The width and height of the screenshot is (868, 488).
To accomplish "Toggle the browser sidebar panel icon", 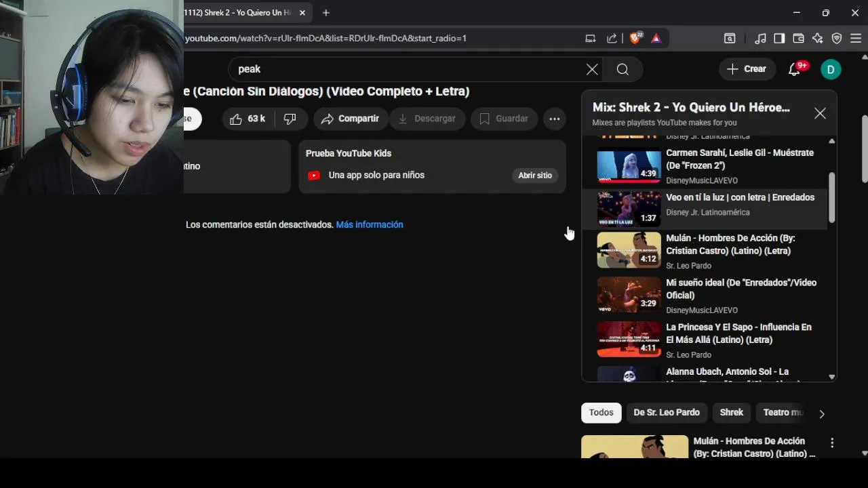I will point(779,39).
